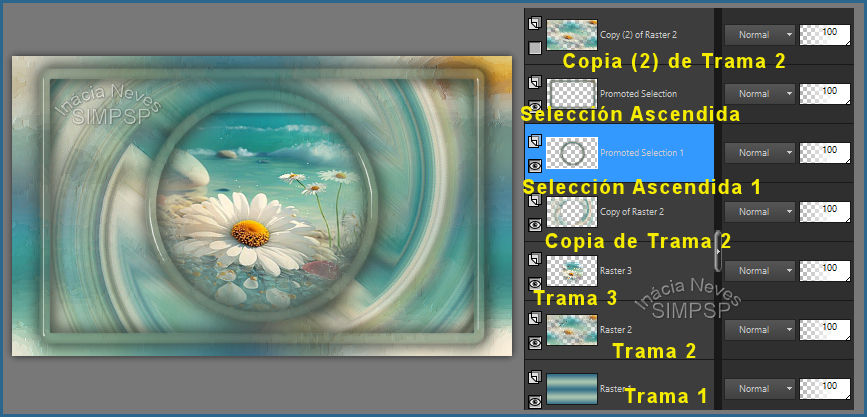867x417 pixels.
Task: Toggle the eye icon for Raster 3
Action: pos(535,284)
